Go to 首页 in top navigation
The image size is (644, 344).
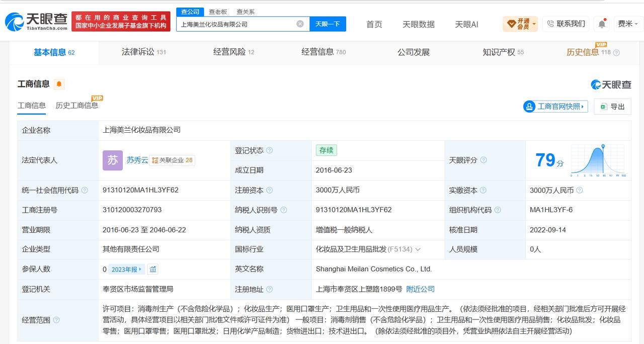pos(374,24)
